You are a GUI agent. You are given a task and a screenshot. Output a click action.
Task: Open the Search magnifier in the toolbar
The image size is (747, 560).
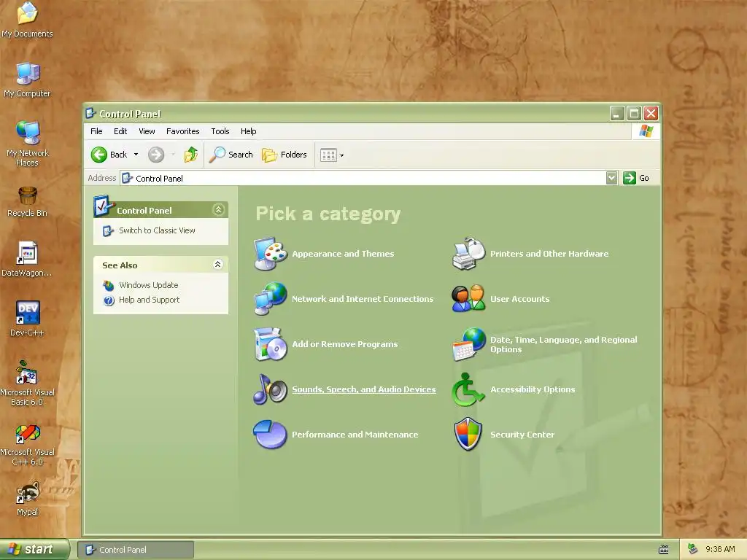pos(231,155)
